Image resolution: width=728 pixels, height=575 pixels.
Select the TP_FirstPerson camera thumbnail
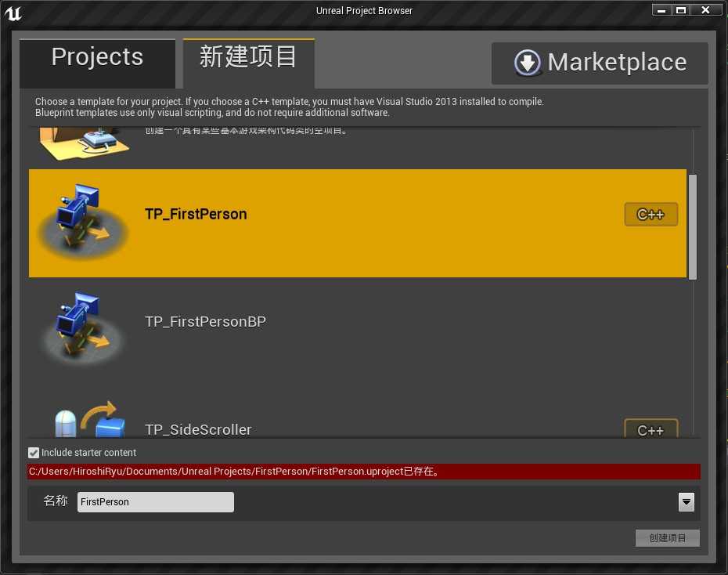coord(83,221)
